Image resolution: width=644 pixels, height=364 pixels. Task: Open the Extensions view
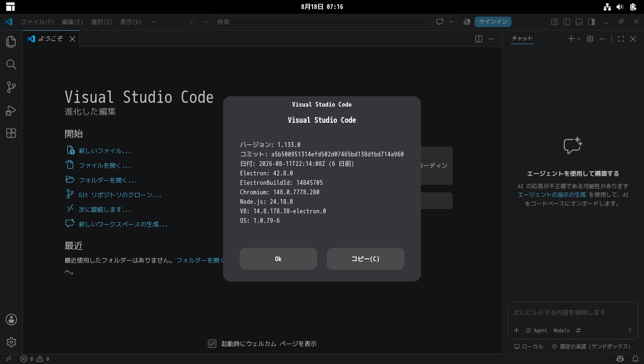tap(11, 133)
